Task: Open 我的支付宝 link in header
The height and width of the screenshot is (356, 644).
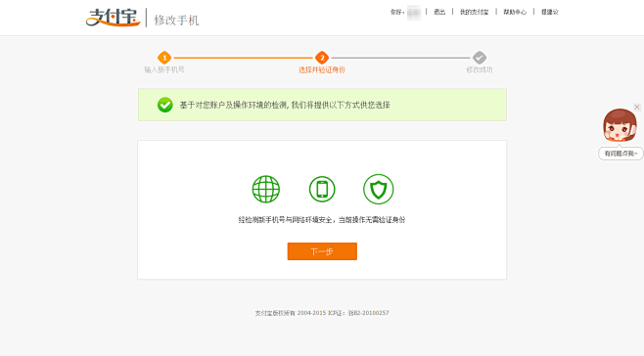Action: click(474, 12)
